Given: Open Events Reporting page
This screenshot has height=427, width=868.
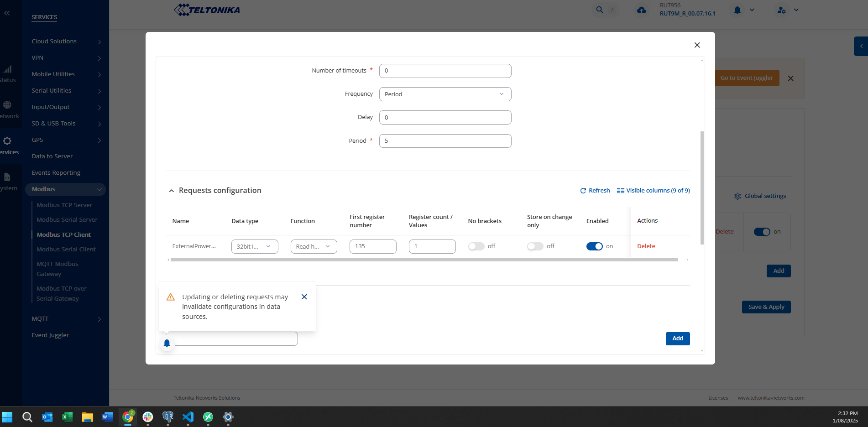Looking at the screenshot, I should pos(56,173).
